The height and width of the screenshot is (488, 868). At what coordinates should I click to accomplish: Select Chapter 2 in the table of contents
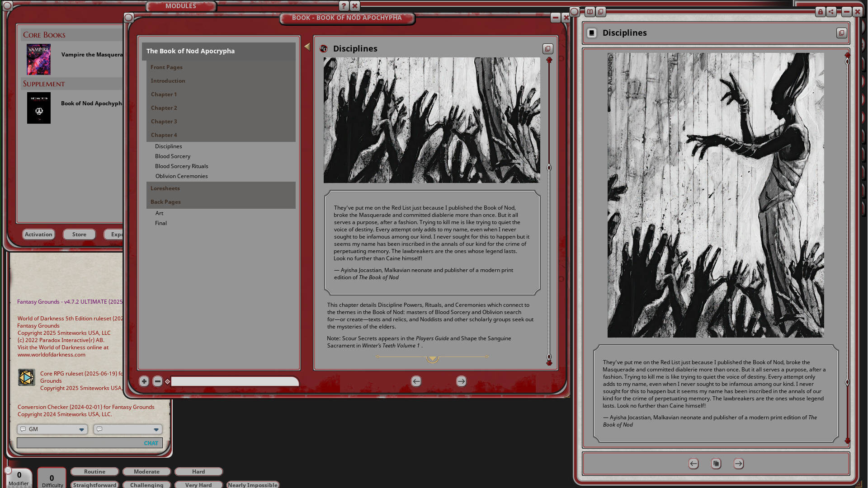[164, 108]
